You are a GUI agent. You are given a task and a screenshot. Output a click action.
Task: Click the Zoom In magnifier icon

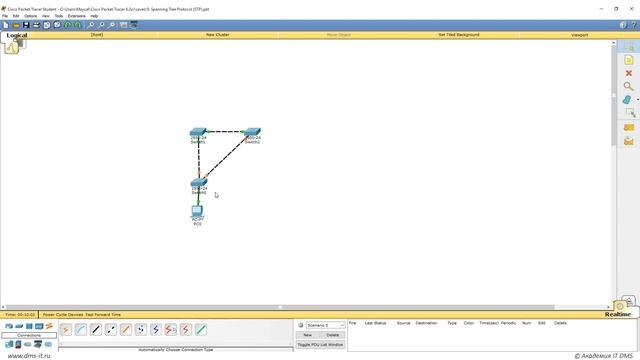click(x=91, y=25)
